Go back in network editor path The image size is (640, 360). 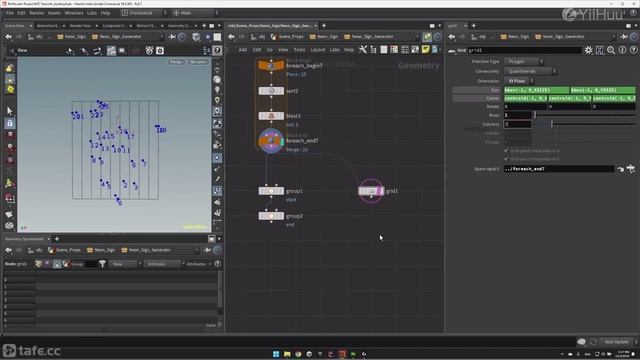tap(231, 37)
